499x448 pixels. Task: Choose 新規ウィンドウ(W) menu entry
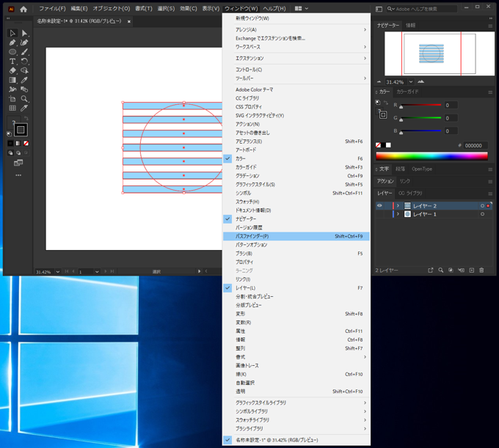[296, 18]
